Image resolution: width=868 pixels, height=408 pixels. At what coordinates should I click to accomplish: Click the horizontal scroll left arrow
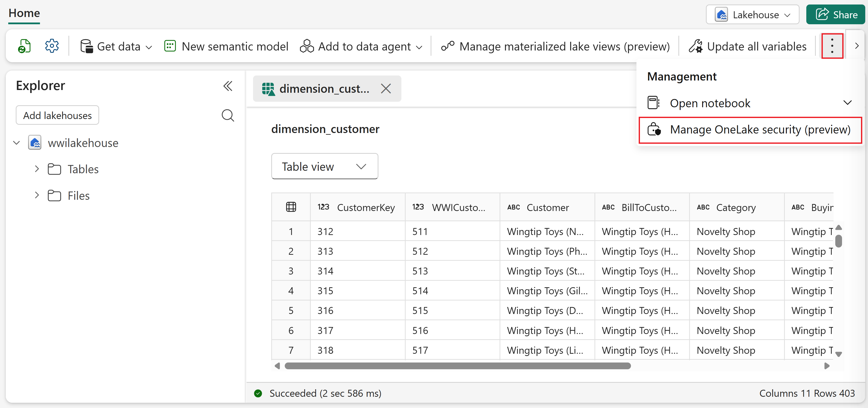[277, 366]
